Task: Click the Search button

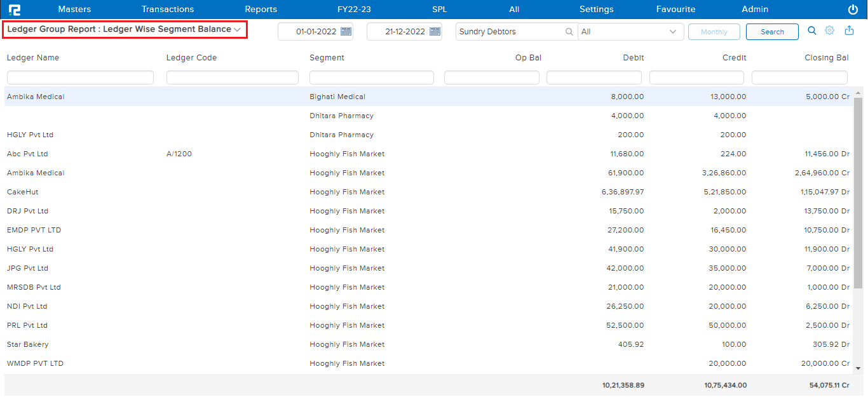Action: click(772, 31)
